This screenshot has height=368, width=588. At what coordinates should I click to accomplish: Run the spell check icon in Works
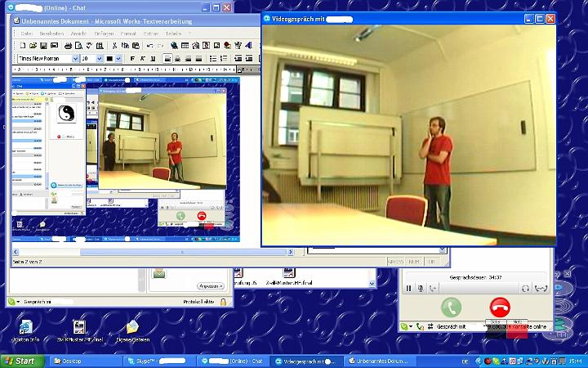click(89, 46)
